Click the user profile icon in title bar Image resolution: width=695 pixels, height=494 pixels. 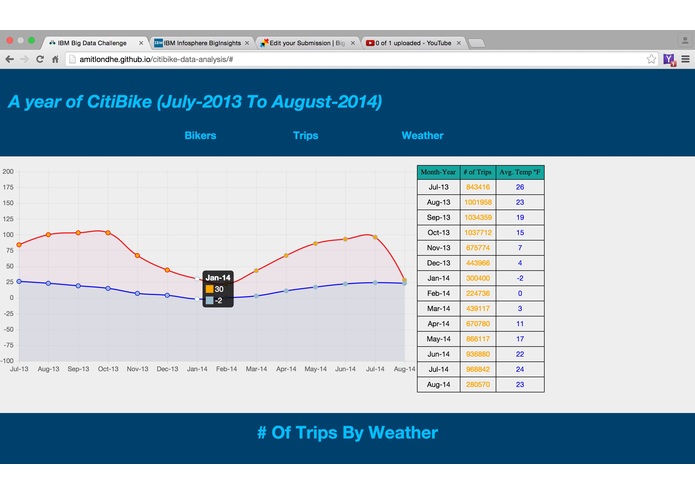click(685, 41)
